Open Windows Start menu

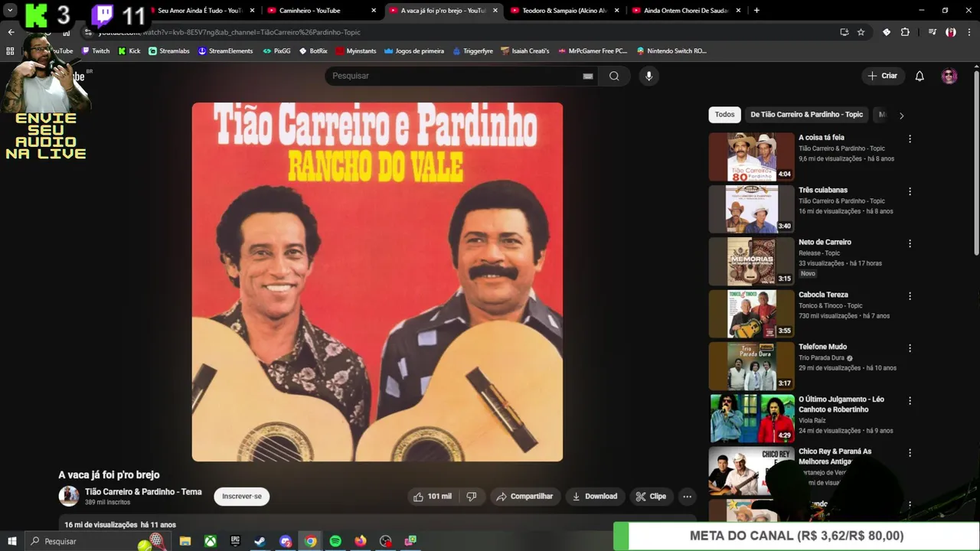pyautogui.click(x=11, y=541)
